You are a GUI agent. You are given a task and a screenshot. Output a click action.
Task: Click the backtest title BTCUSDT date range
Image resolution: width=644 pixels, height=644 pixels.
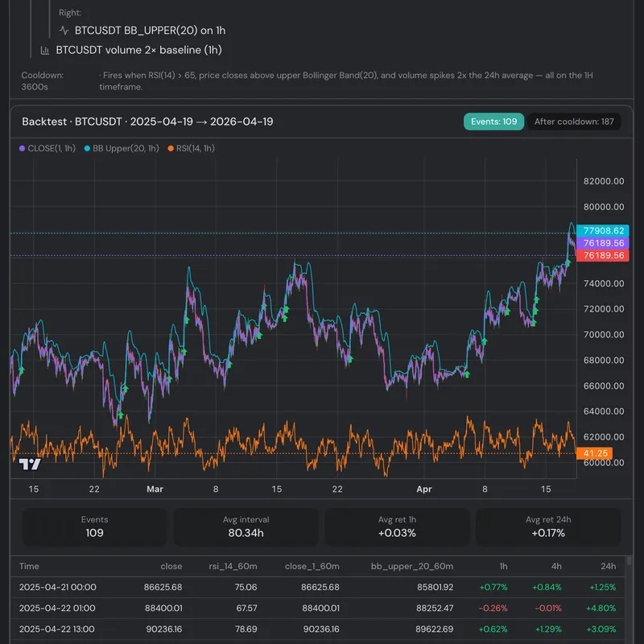point(147,122)
